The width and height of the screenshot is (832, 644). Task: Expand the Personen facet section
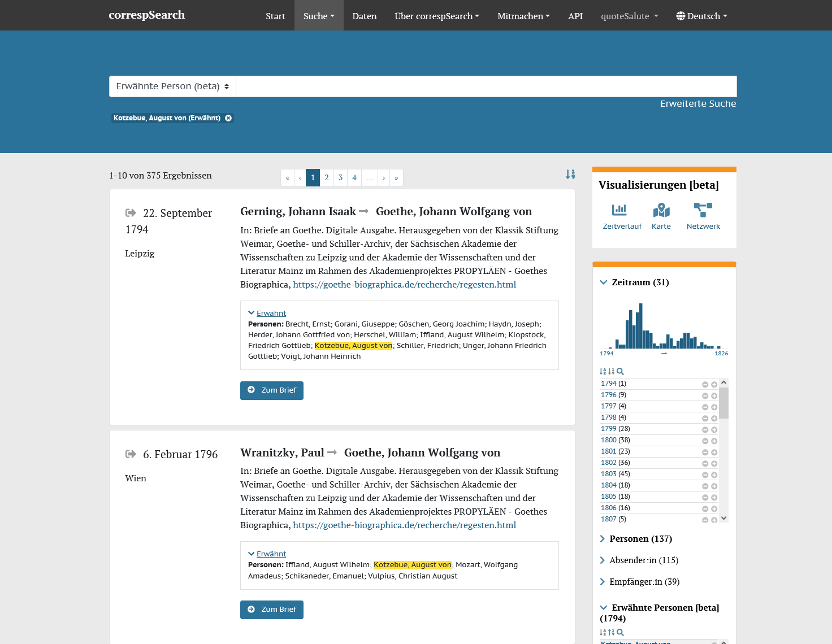point(603,539)
